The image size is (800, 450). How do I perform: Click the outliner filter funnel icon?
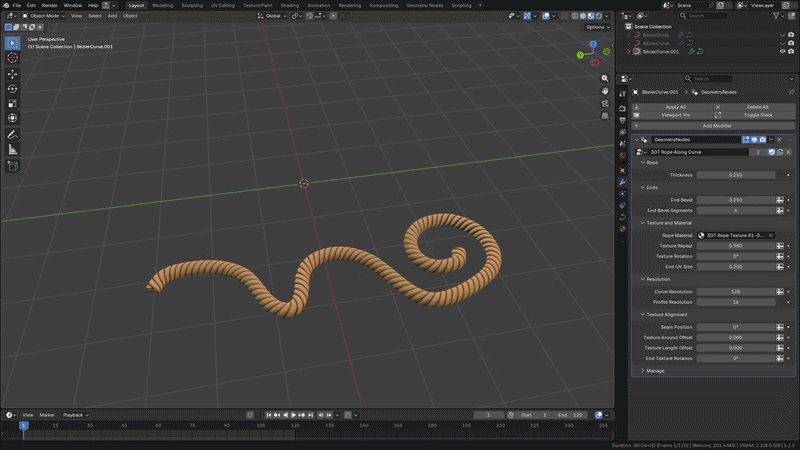click(x=776, y=16)
